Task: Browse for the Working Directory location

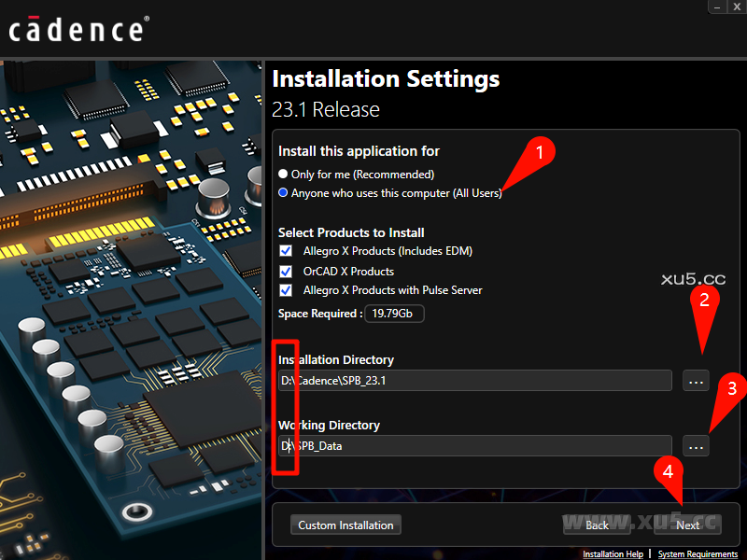Action: point(696,446)
